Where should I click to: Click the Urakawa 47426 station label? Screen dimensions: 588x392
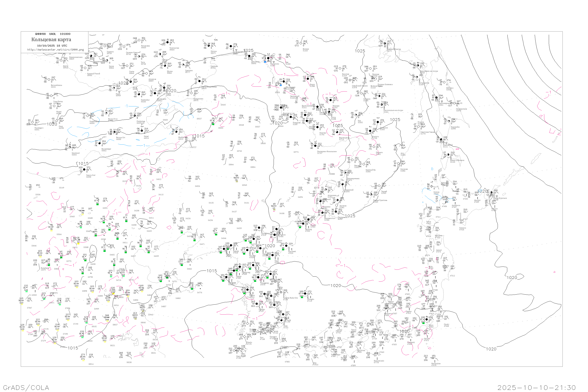point(463,229)
